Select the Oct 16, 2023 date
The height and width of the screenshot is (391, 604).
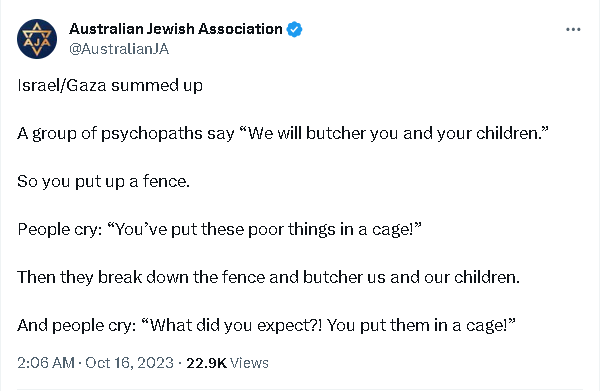(129, 363)
